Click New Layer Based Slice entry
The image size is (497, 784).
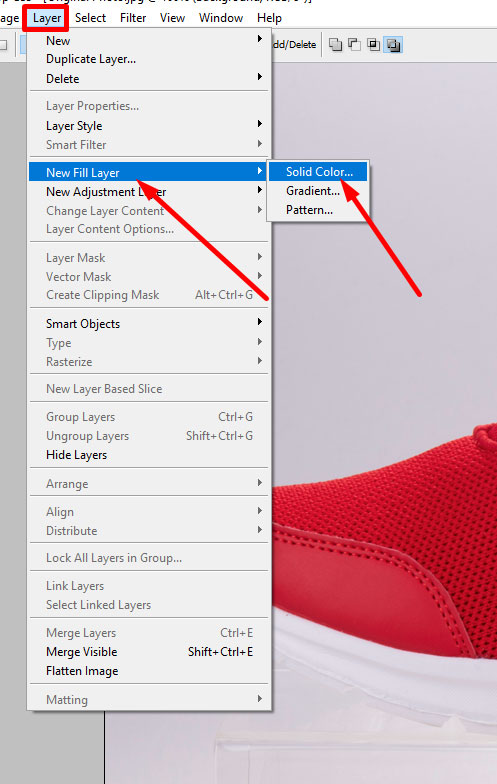pyautogui.click(x=149, y=388)
